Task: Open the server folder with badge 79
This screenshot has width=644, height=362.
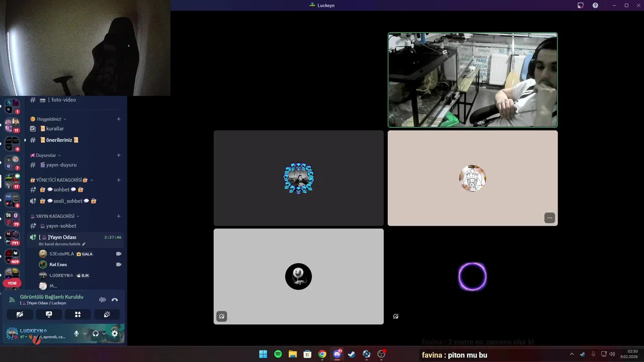Action: [12, 219]
